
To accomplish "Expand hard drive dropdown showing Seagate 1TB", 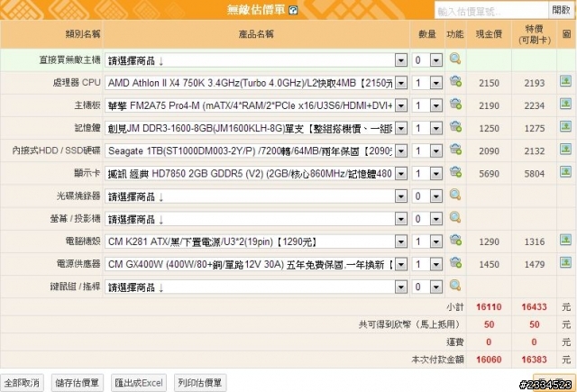I will [401, 150].
